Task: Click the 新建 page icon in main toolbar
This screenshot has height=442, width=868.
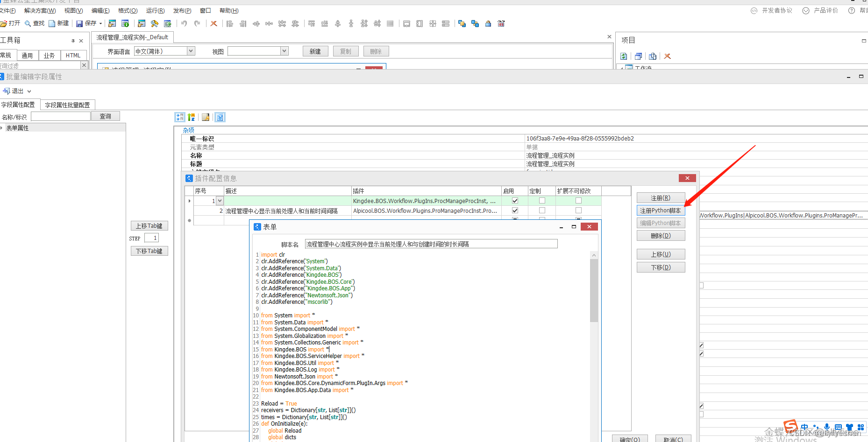Action: tap(52, 23)
